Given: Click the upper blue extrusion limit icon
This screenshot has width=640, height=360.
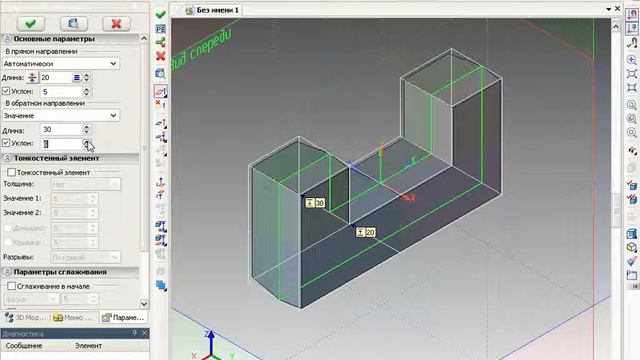Looking at the screenshot, I should [160, 226].
